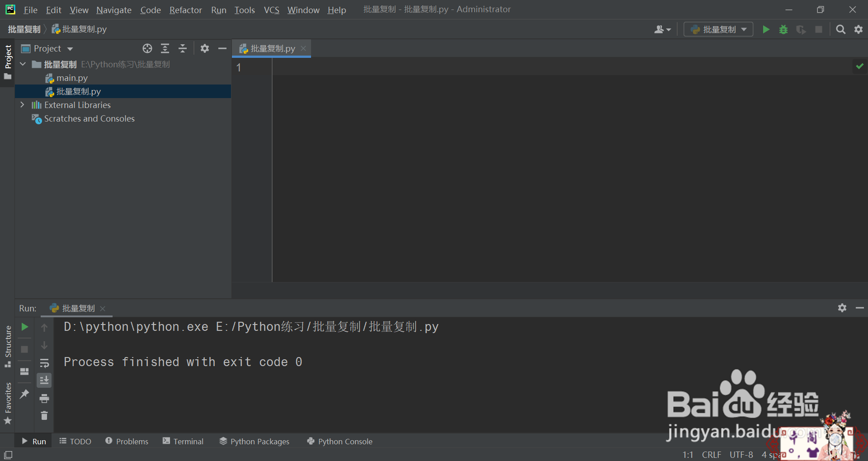Screen dimensions: 868x461
Task: Open the Edit menu
Action: [x=53, y=10]
